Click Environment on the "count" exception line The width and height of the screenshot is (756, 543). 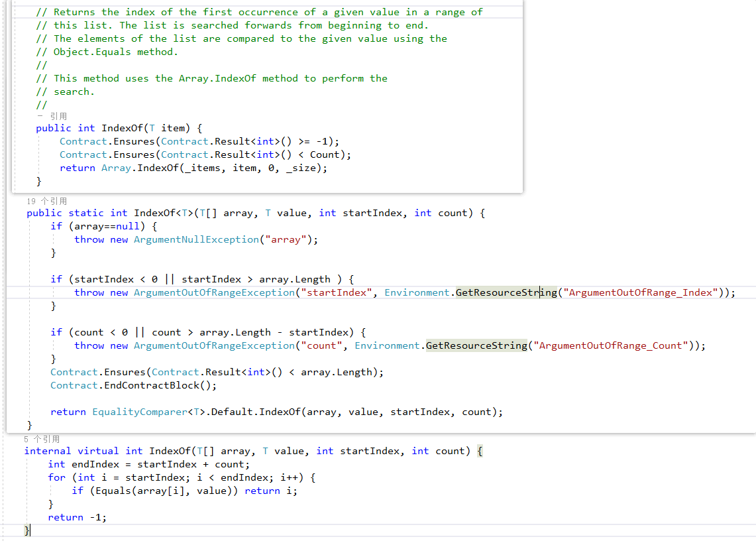tap(387, 345)
